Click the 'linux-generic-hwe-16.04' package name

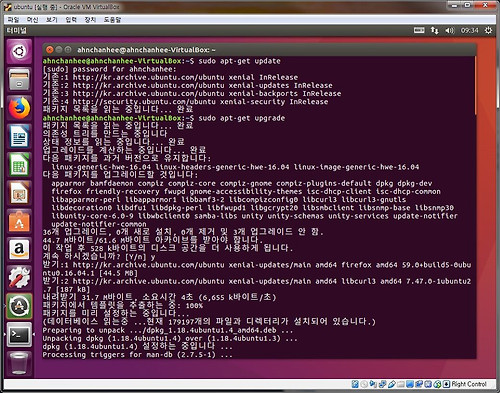101,167
